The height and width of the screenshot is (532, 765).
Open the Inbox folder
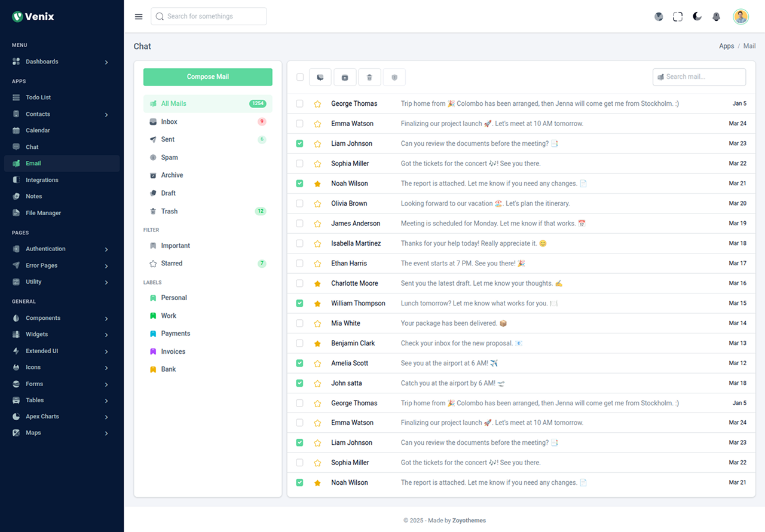point(169,121)
